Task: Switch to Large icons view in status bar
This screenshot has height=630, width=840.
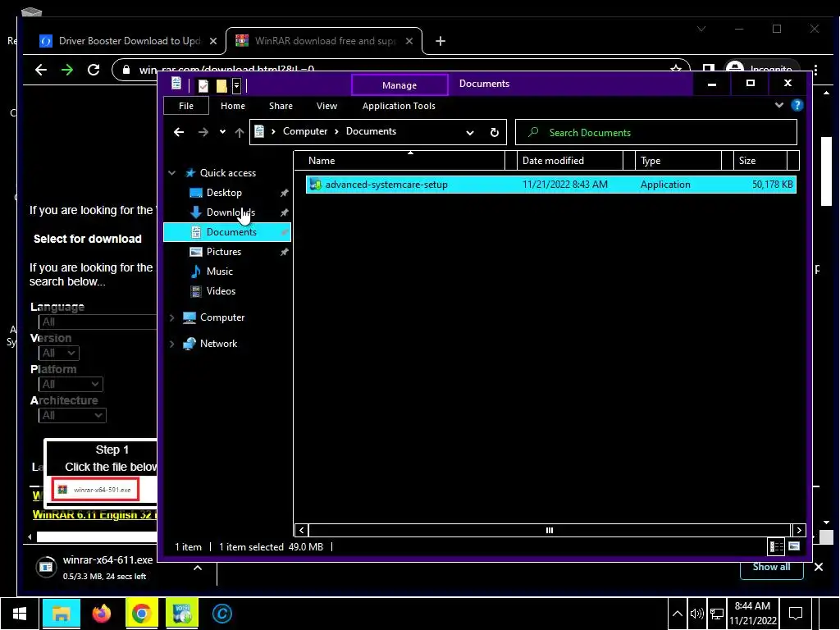Action: tap(794, 546)
